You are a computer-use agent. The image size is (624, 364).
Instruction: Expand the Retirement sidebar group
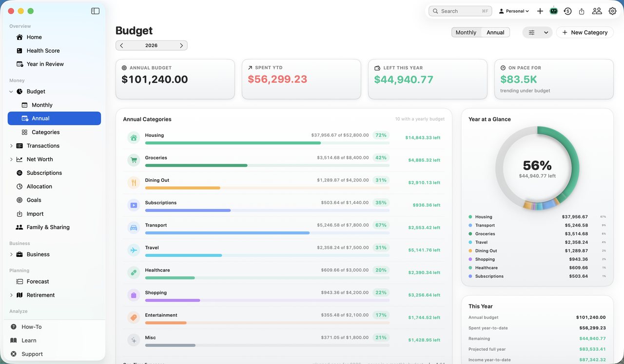pos(11,295)
